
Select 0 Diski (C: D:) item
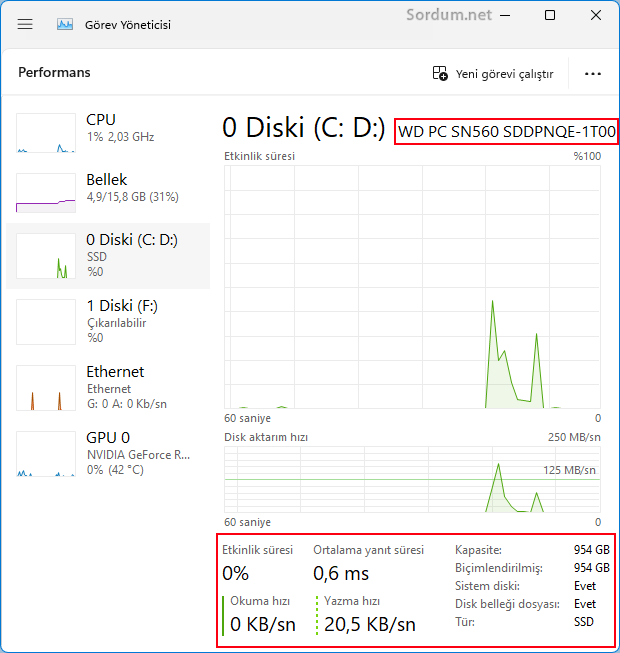[x=108, y=256]
